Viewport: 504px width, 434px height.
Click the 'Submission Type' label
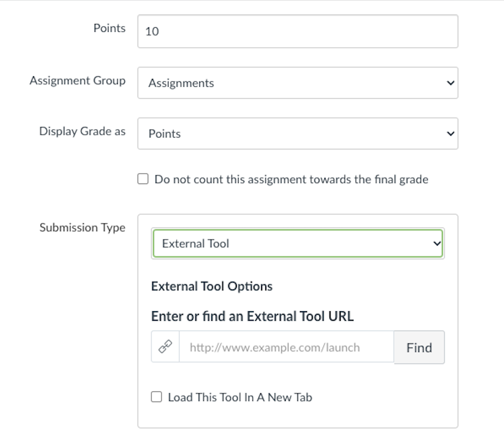(x=82, y=228)
